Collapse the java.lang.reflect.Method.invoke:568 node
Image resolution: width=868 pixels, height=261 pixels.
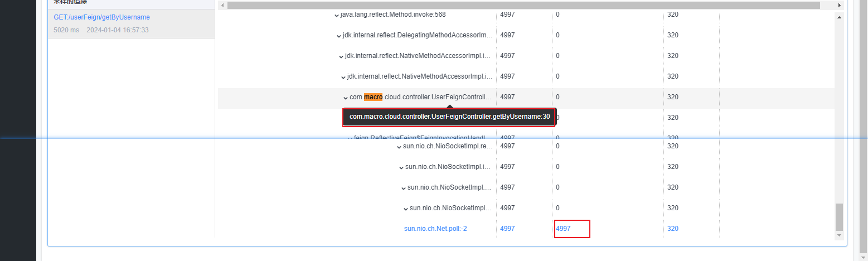pos(336,15)
